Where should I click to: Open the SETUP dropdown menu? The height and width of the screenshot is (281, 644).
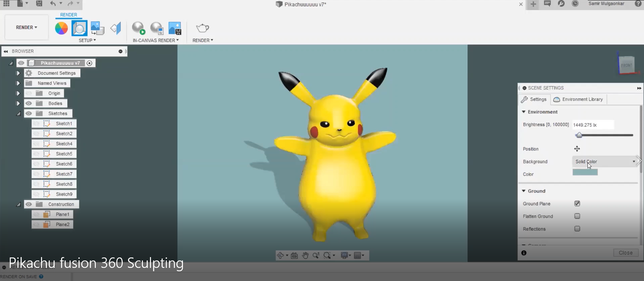pyautogui.click(x=87, y=40)
